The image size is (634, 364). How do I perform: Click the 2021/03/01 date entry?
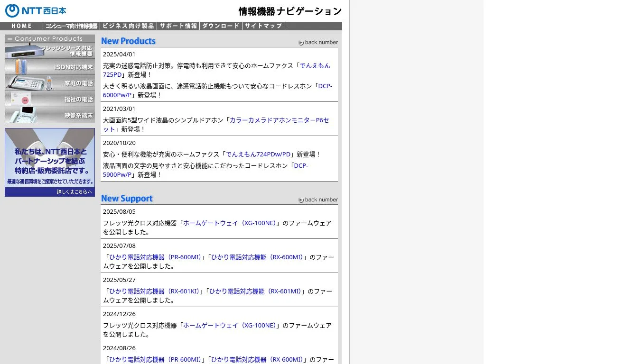tap(119, 109)
